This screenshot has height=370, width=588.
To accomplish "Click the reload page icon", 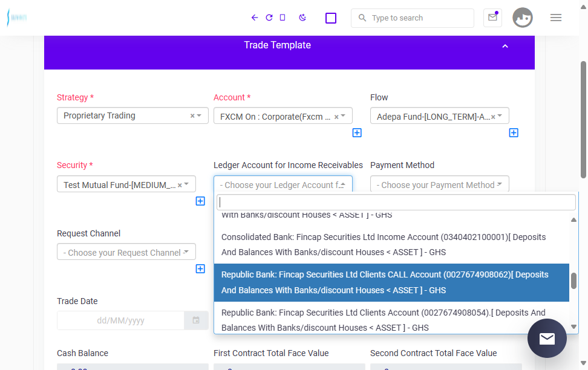I will pos(269,18).
